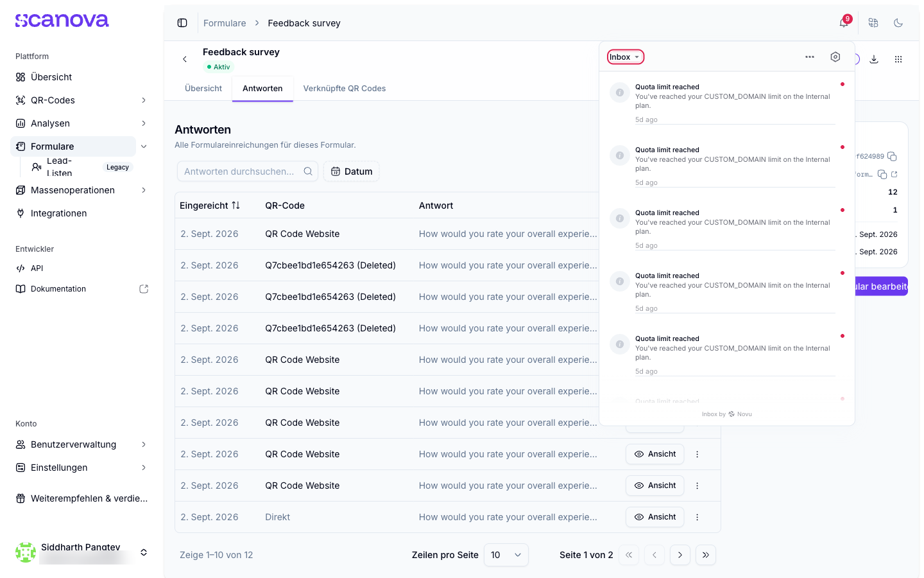
Task: Open Verknüpfte QR Codes tab
Action: (345, 89)
